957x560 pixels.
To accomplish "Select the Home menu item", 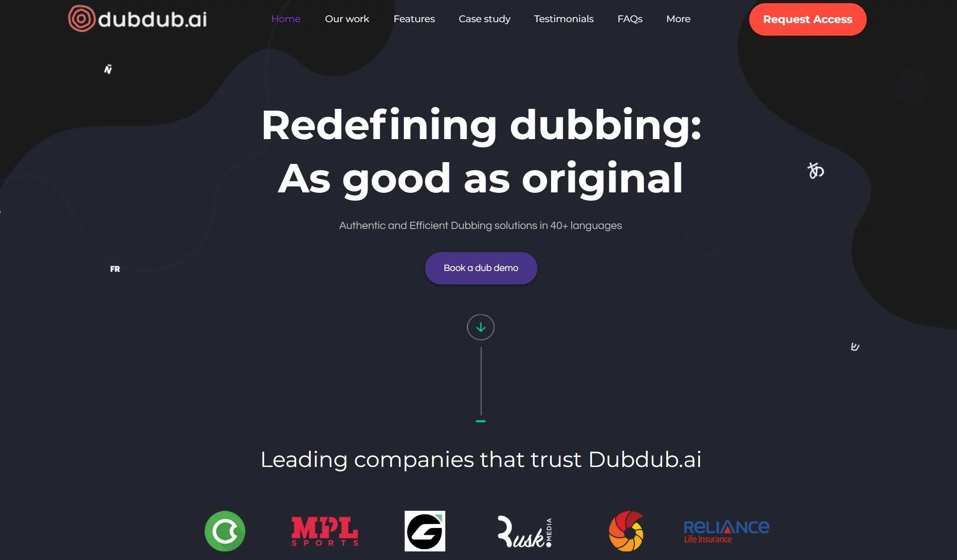I will pyautogui.click(x=286, y=19).
